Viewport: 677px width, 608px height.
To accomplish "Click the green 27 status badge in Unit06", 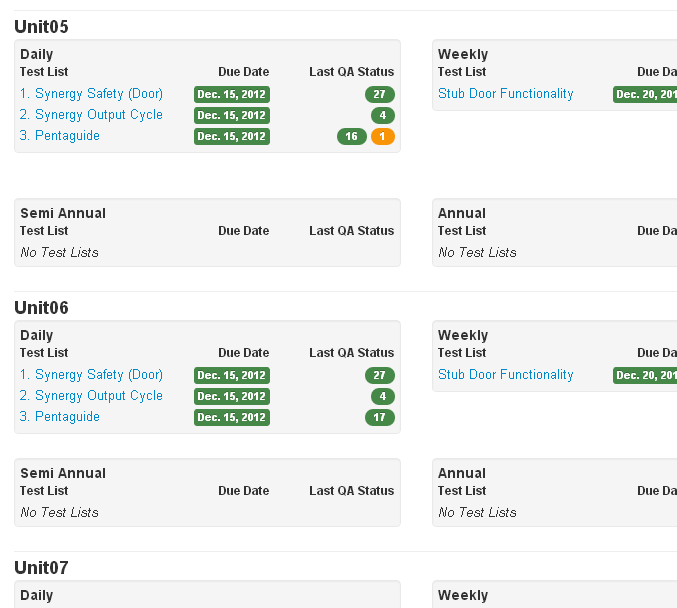I will point(379,376).
